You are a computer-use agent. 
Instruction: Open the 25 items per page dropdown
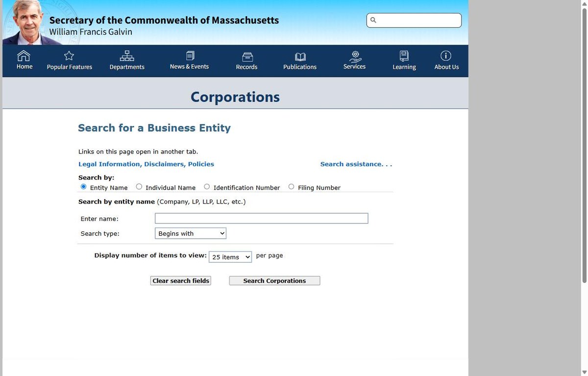(x=230, y=257)
